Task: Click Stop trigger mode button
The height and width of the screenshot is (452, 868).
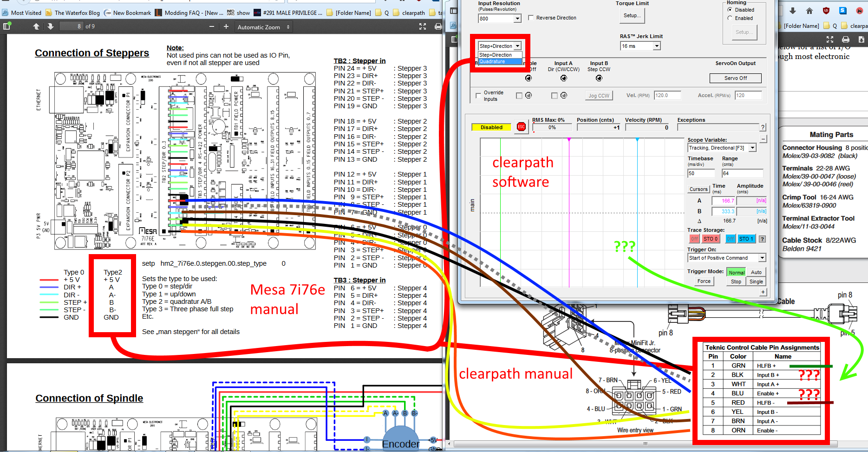Action: click(x=736, y=282)
